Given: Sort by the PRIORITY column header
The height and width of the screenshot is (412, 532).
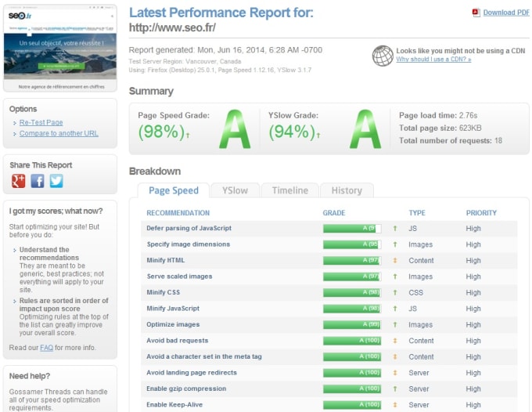Looking at the screenshot, I should pyautogui.click(x=481, y=213).
